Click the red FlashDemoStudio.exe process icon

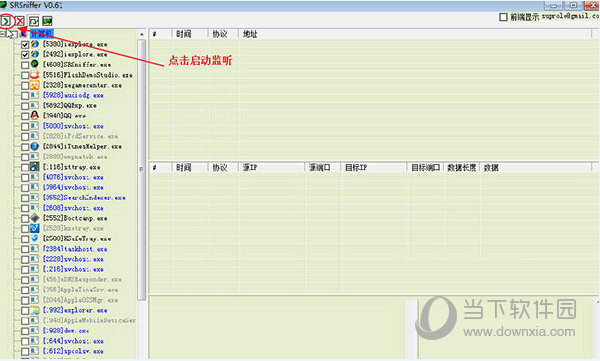[x=35, y=75]
